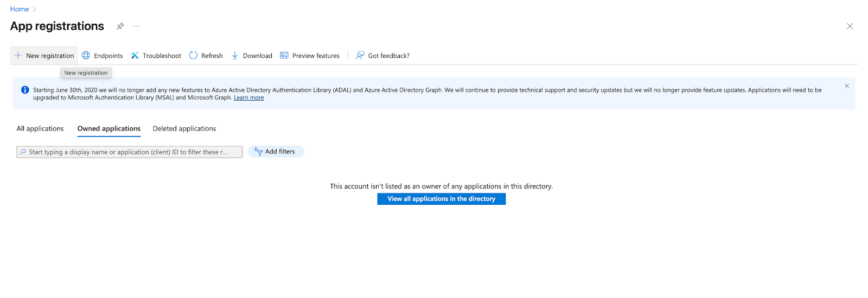Go to Home via breadcrumb link
The width and height of the screenshot is (868, 298).
coord(20,9)
